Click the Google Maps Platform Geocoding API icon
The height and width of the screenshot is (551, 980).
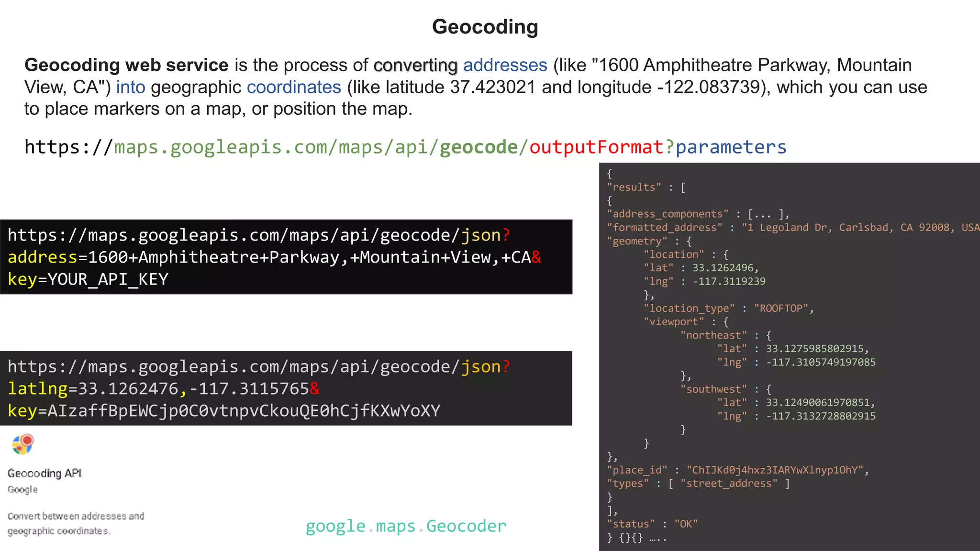tap(22, 444)
